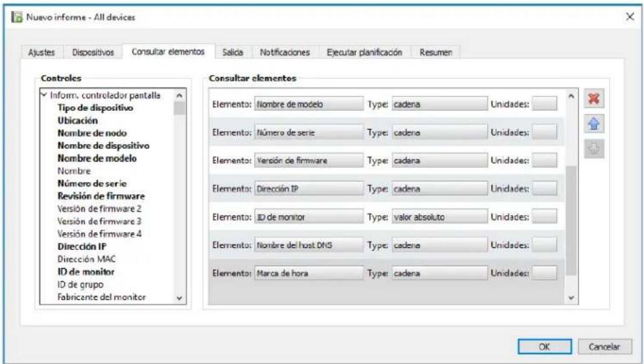Screen dimensions: 644x364
Task: Switch to the Ajustes tab
Action: [42, 52]
